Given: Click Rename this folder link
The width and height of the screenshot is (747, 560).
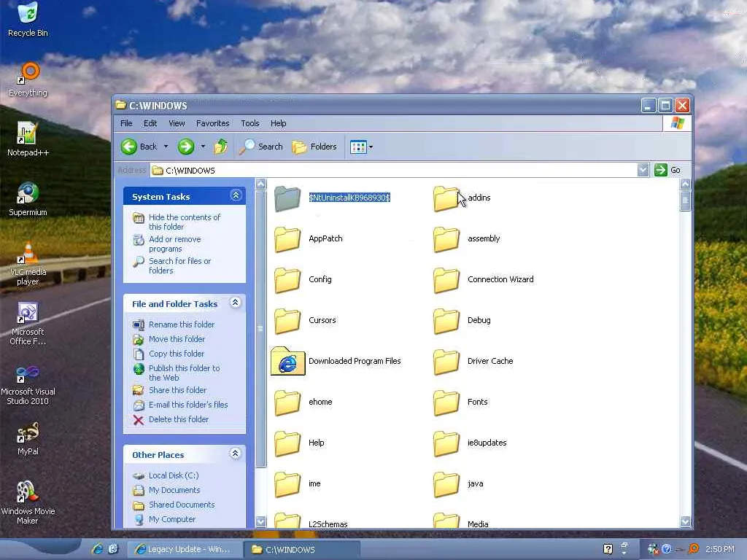Looking at the screenshot, I should click(x=182, y=324).
